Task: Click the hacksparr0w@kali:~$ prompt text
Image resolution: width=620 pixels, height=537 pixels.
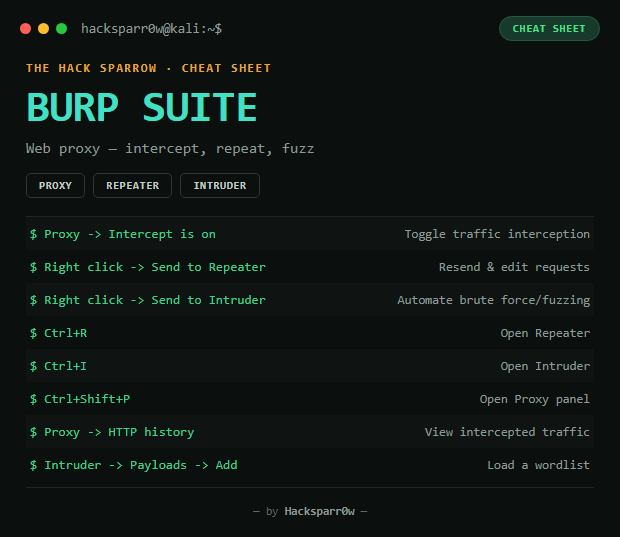Action: (x=151, y=29)
